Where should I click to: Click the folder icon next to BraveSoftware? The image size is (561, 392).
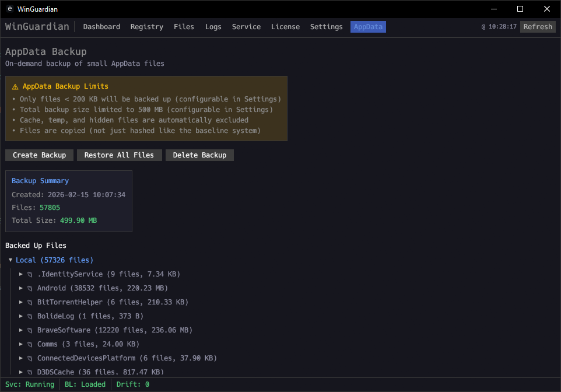[30, 330]
